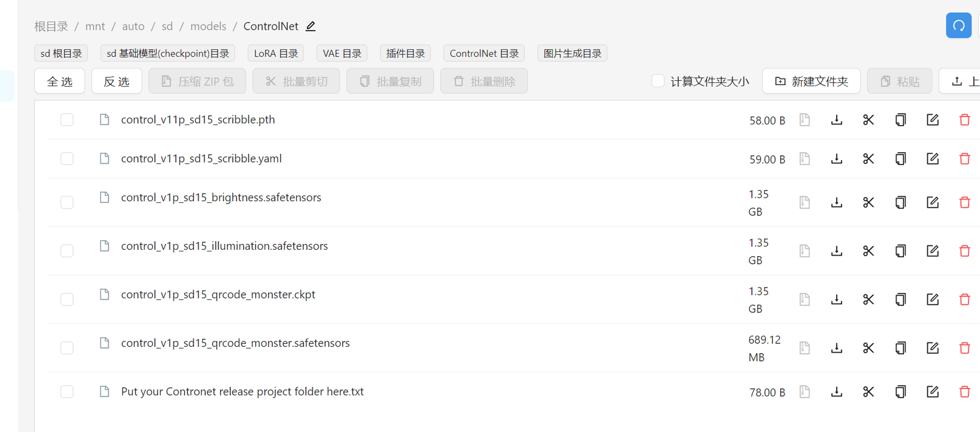Jump to VAE 目录 shortcut
The width and height of the screenshot is (980, 432).
tap(342, 53)
